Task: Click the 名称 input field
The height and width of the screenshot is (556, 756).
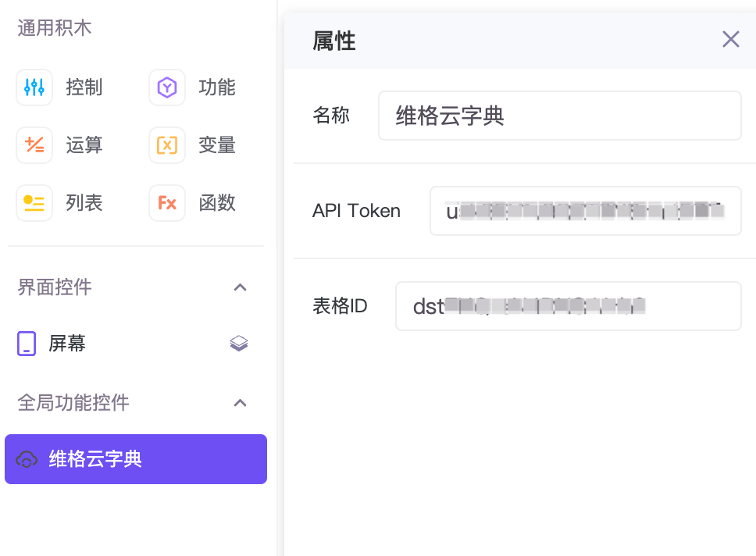Action: 560,116
